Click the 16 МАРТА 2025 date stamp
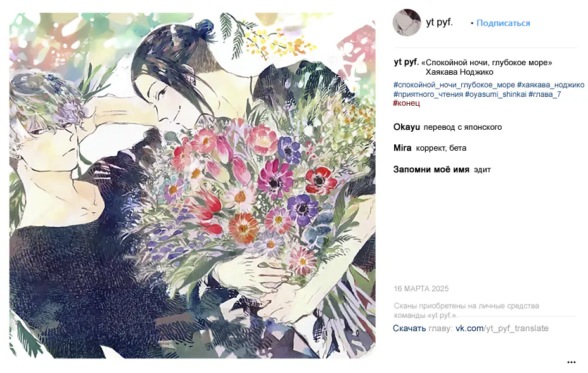588x373 pixels. pyautogui.click(x=421, y=289)
